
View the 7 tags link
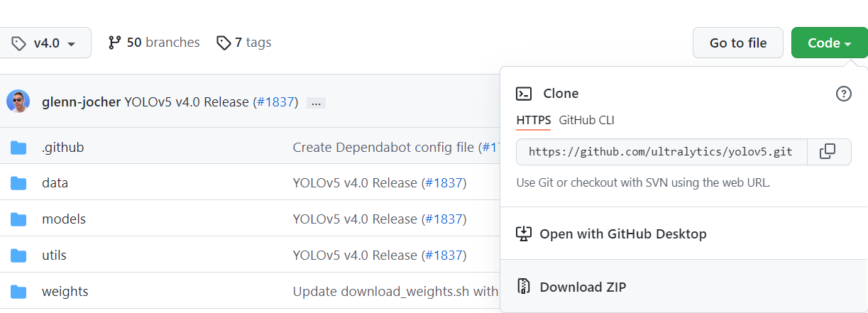point(244,43)
